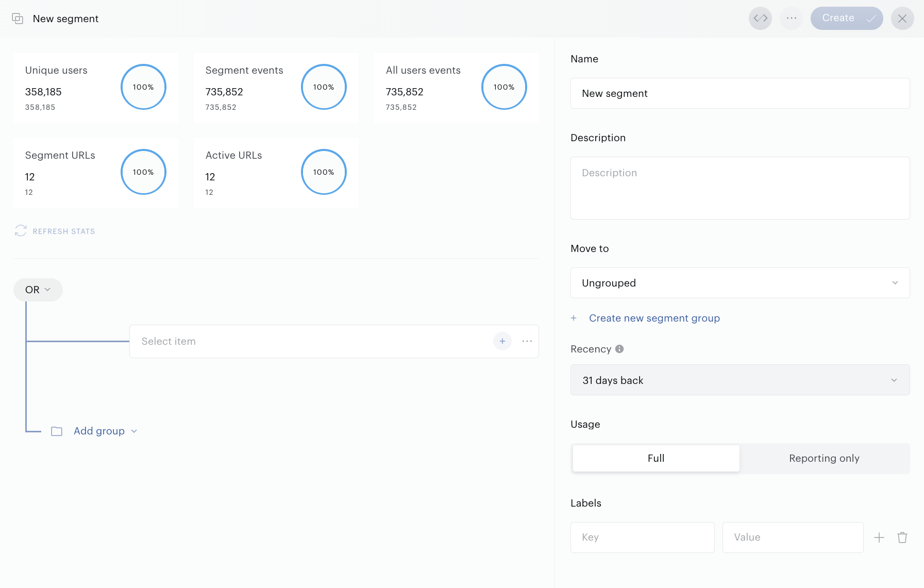The width and height of the screenshot is (924, 588).
Task: Click the Unique users 100% progress ring
Action: (x=143, y=87)
